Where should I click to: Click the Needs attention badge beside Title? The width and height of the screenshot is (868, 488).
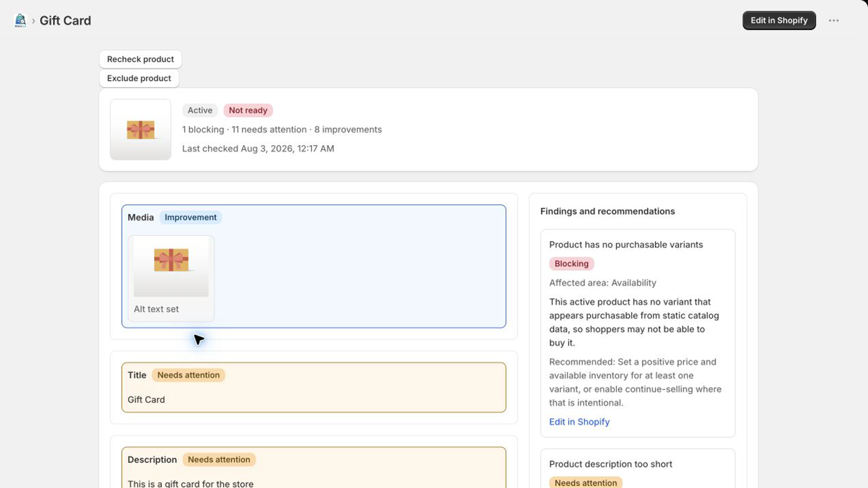(188, 375)
